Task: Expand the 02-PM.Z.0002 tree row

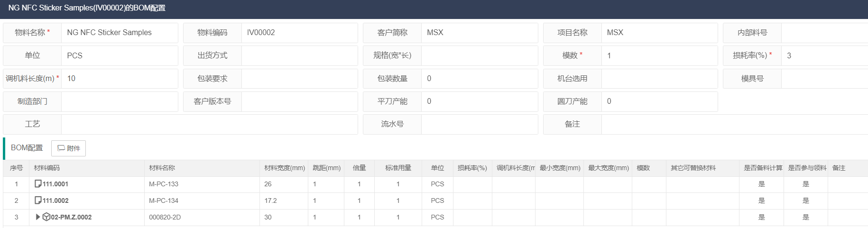Action: [x=38, y=217]
